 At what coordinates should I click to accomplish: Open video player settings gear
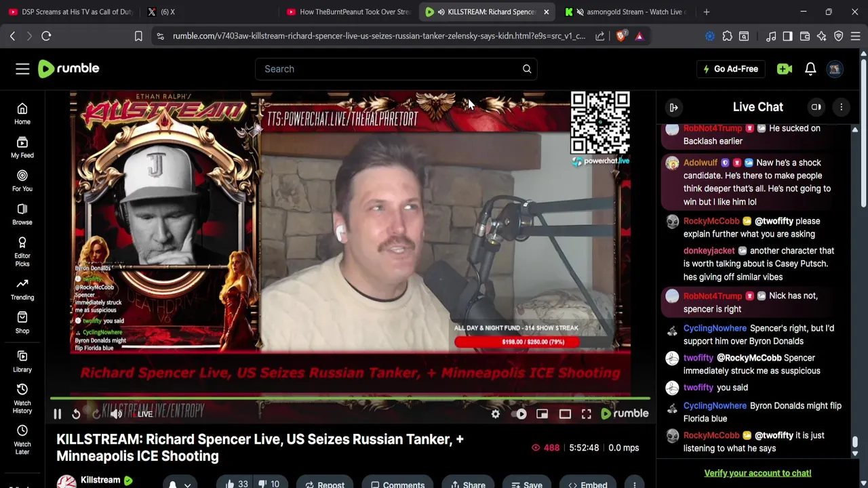click(x=496, y=414)
